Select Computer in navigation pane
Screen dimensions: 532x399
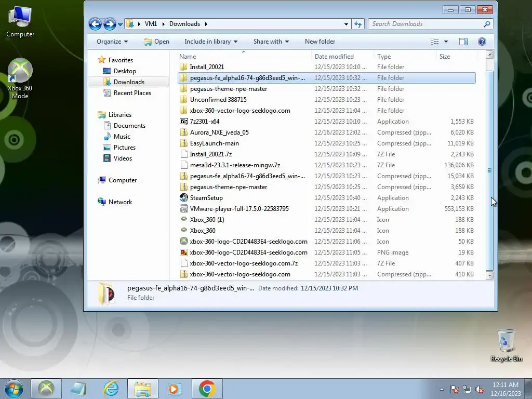click(123, 180)
